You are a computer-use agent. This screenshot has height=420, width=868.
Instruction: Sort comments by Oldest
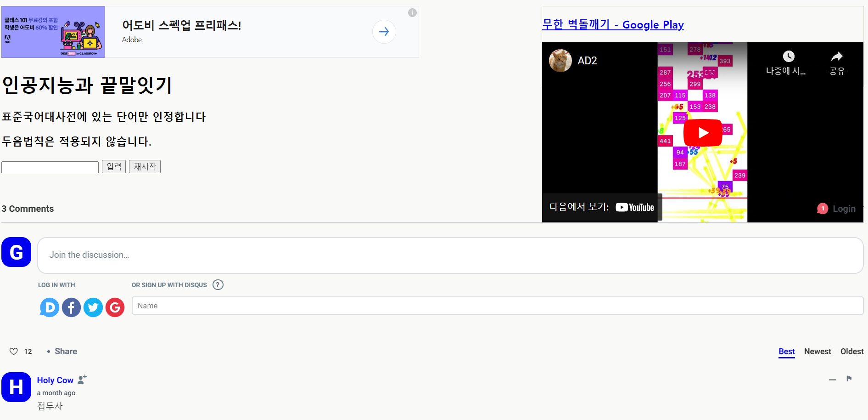coord(852,352)
